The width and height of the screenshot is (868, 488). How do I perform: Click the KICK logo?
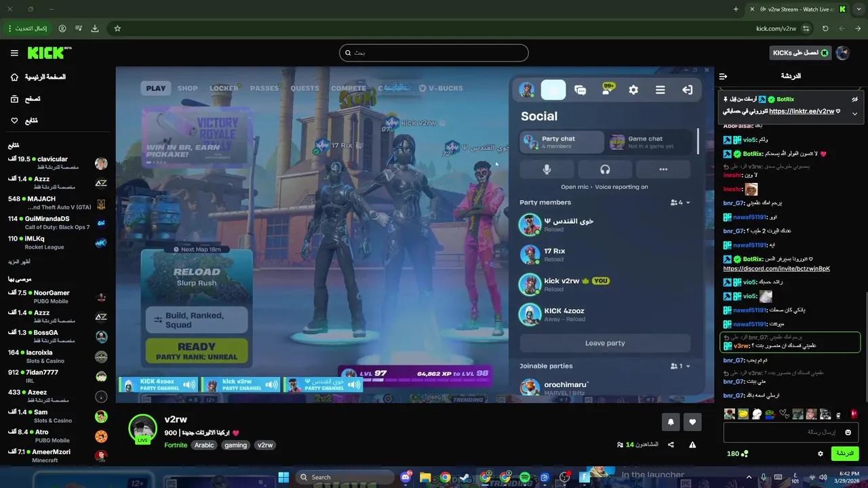point(50,52)
